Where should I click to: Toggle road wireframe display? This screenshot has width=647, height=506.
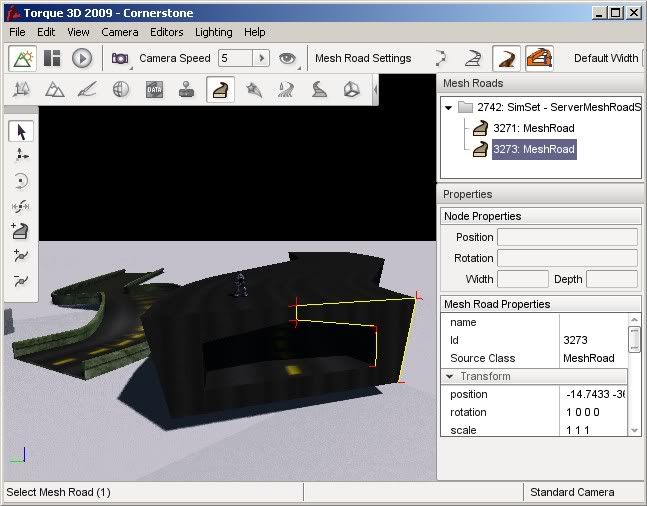pyautogui.click(x=473, y=58)
